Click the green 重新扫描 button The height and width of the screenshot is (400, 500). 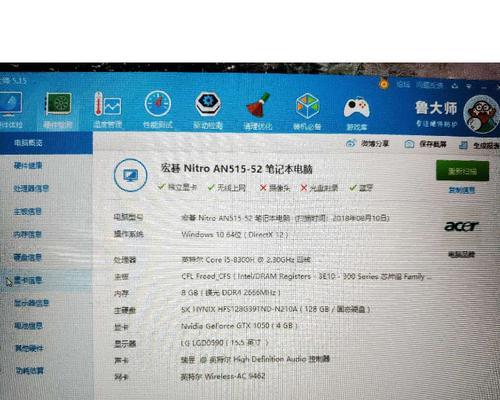tap(462, 171)
